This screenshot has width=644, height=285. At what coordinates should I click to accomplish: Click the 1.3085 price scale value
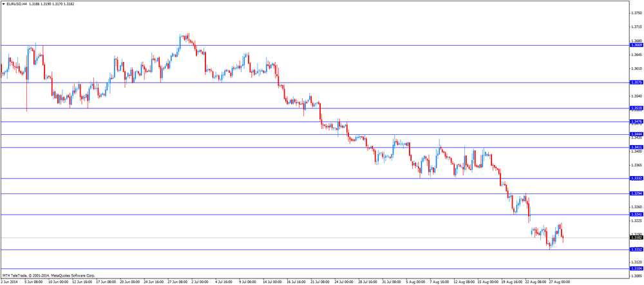[x=637, y=276]
